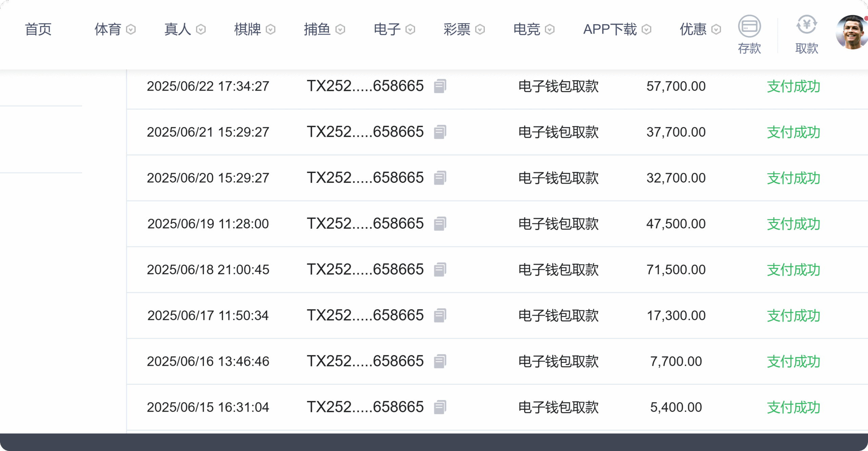Expand the 棋牌 dropdown arrow

(x=271, y=30)
